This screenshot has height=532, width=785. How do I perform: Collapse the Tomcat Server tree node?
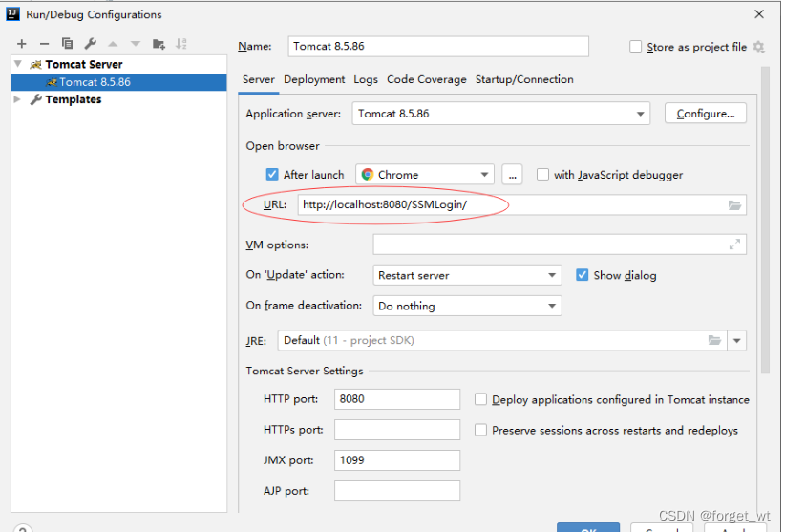point(18,64)
